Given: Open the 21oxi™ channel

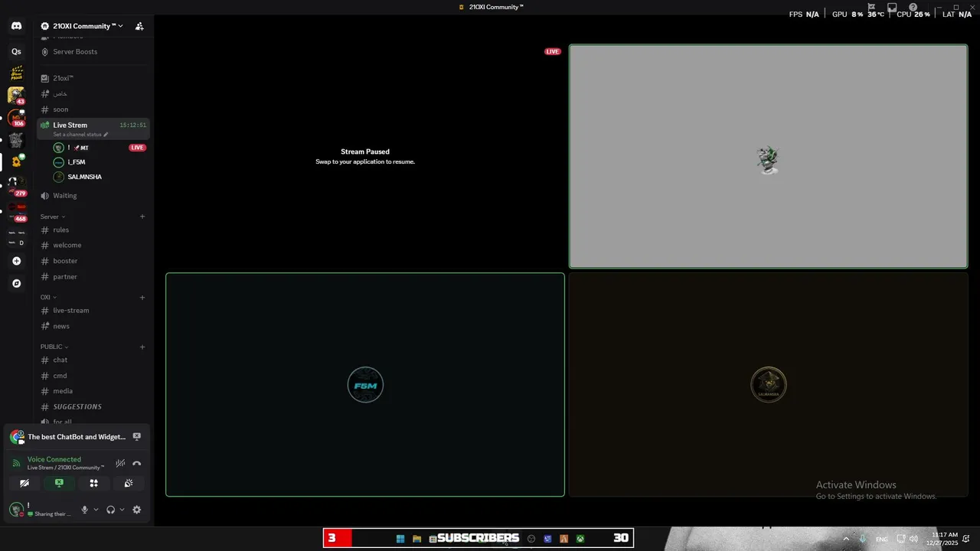Looking at the screenshot, I should point(93,78).
